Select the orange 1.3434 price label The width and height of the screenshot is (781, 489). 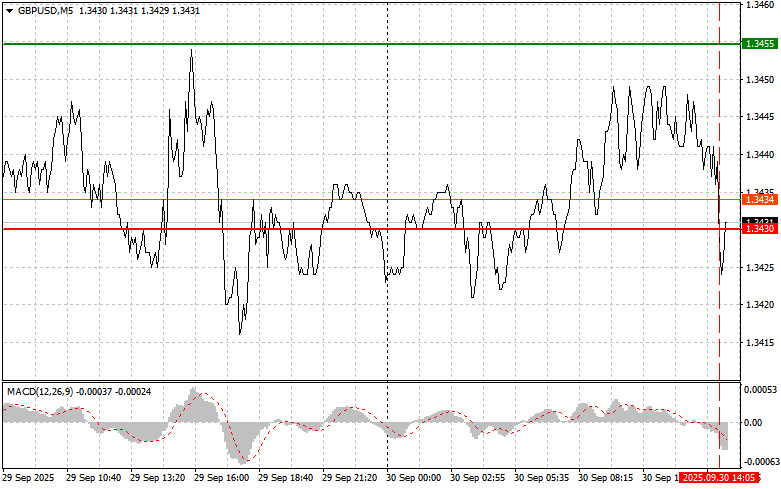click(759, 200)
